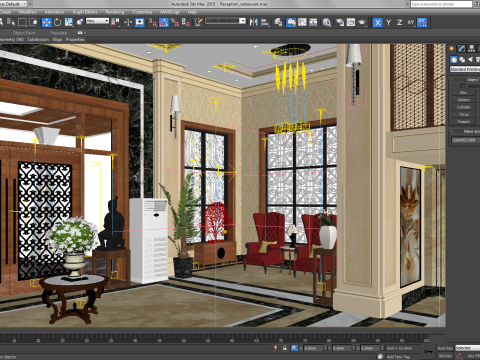Open Curve Editor icon
The height and width of the screenshot is (360, 480).
(302, 22)
